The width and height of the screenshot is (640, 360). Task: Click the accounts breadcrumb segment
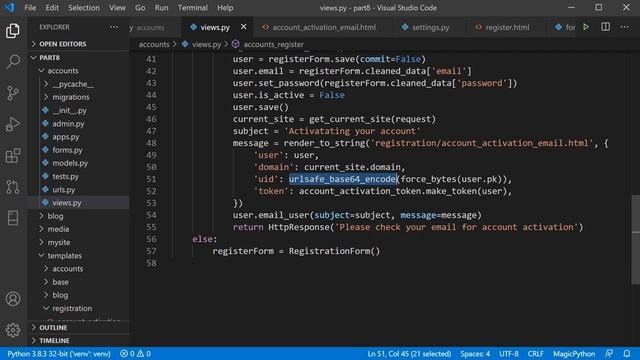click(154, 44)
